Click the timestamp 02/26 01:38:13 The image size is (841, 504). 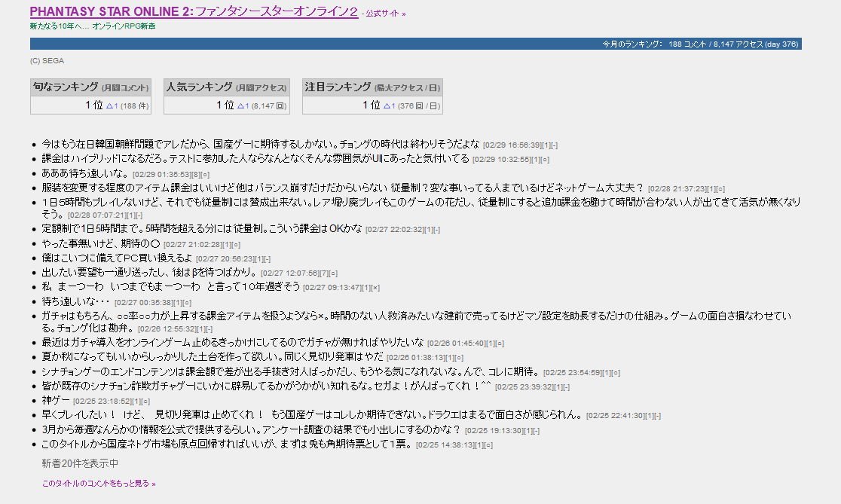(416, 358)
